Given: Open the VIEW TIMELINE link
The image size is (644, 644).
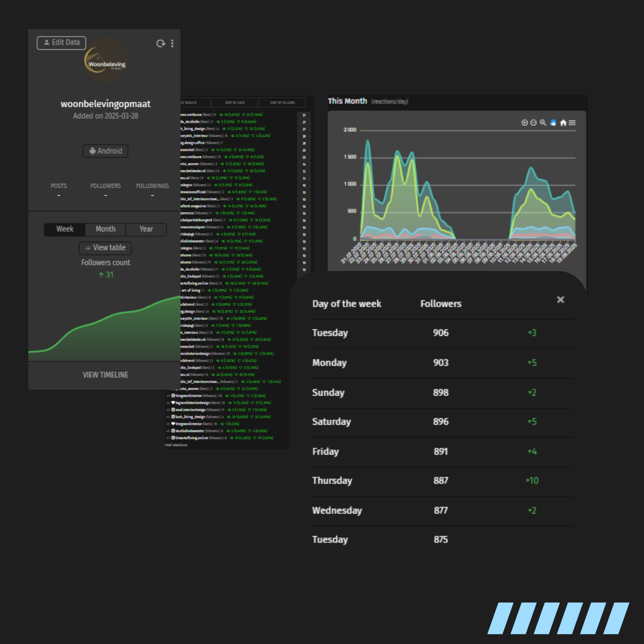Looking at the screenshot, I should click(105, 375).
